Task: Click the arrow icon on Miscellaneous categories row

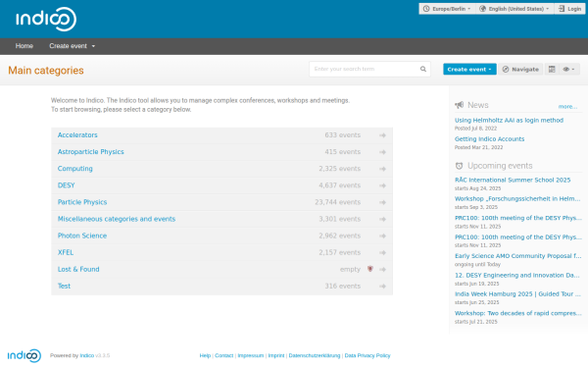Action: click(x=382, y=219)
